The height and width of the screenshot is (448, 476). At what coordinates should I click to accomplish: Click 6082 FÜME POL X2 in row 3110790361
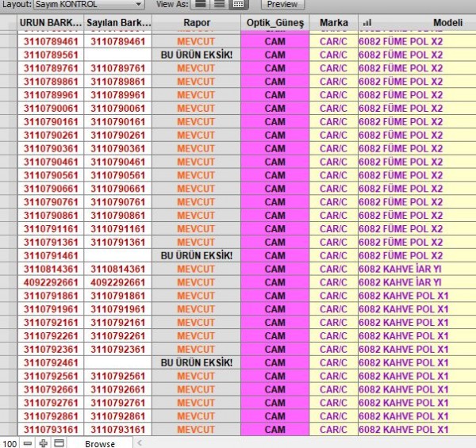[401, 148]
